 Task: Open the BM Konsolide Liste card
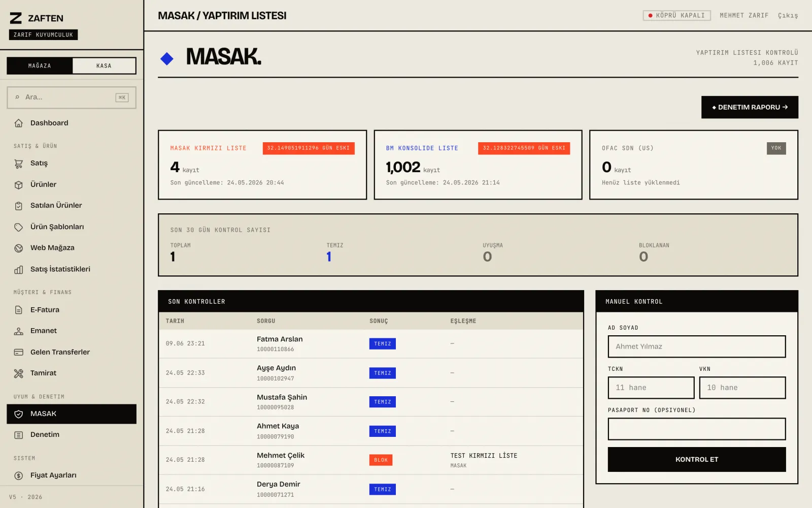[x=478, y=165]
